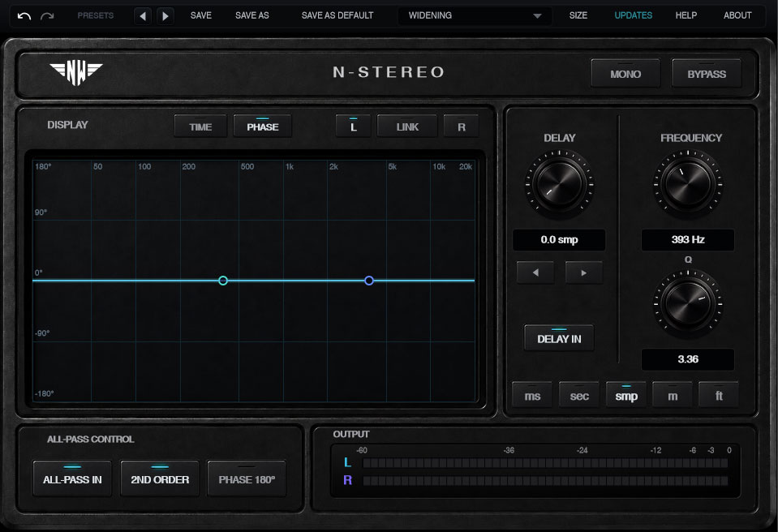The height and width of the screenshot is (532, 778).
Task: Click the 3.36 Q value field
Action: pyautogui.click(x=688, y=359)
